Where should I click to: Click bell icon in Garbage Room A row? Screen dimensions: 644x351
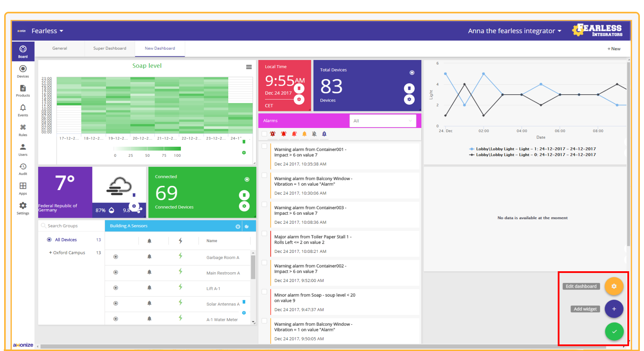(x=149, y=257)
